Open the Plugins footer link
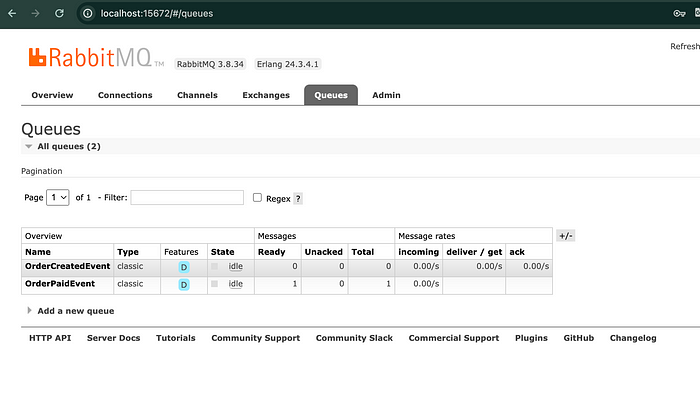 pos(531,338)
